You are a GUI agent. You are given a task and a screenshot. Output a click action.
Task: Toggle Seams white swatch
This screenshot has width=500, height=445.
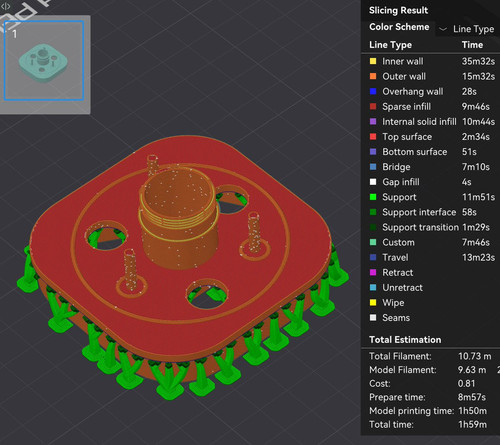[x=373, y=318]
